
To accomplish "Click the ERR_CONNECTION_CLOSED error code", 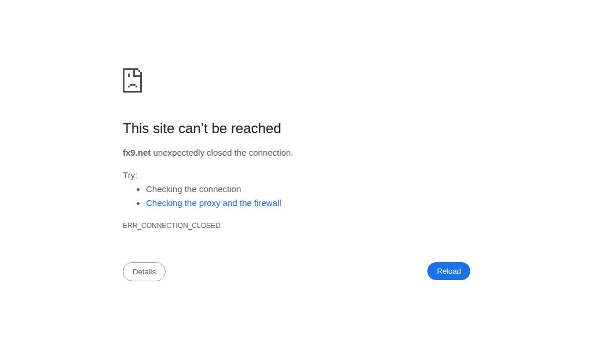I will (171, 226).
